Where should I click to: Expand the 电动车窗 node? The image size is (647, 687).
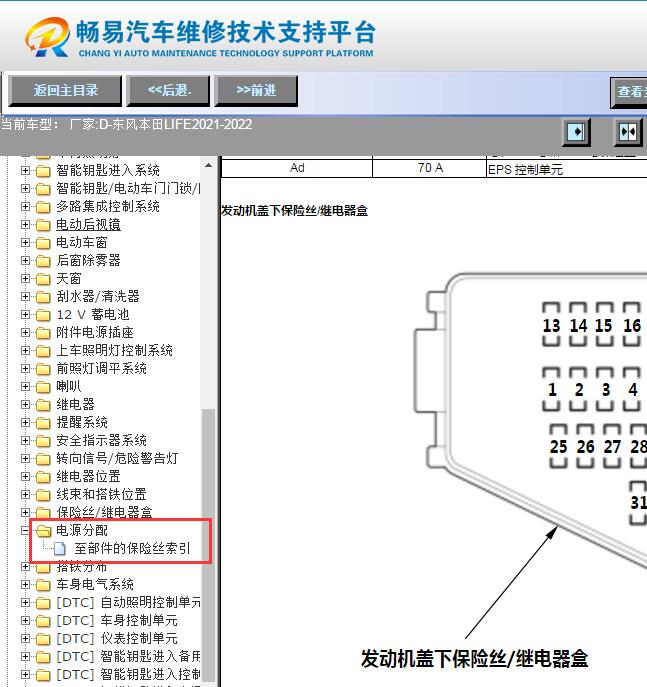pos(25,242)
